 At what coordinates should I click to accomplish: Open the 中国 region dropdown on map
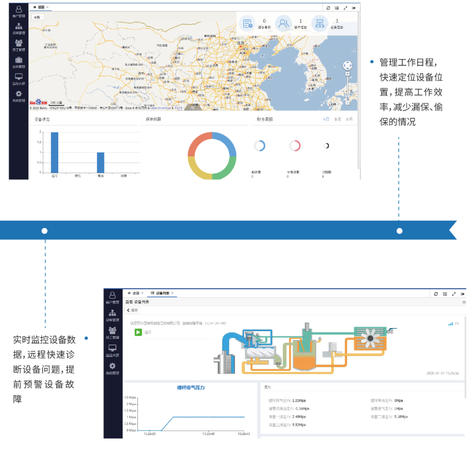(x=38, y=17)
